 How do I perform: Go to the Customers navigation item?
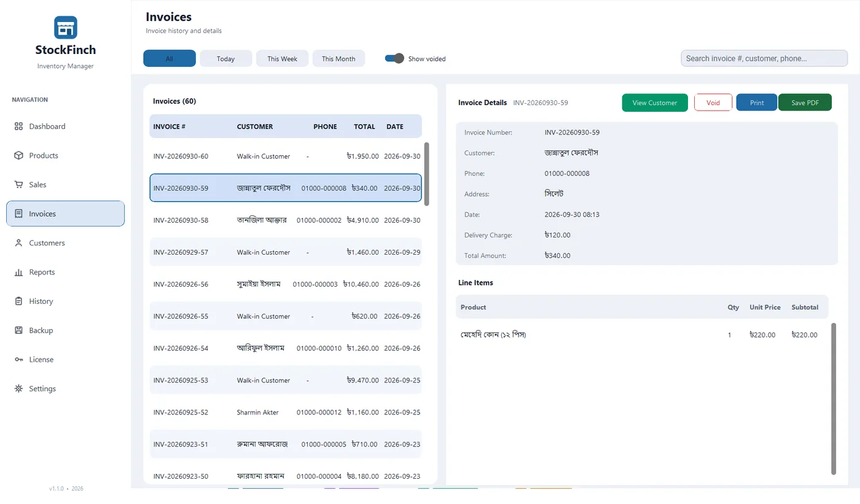65,243
